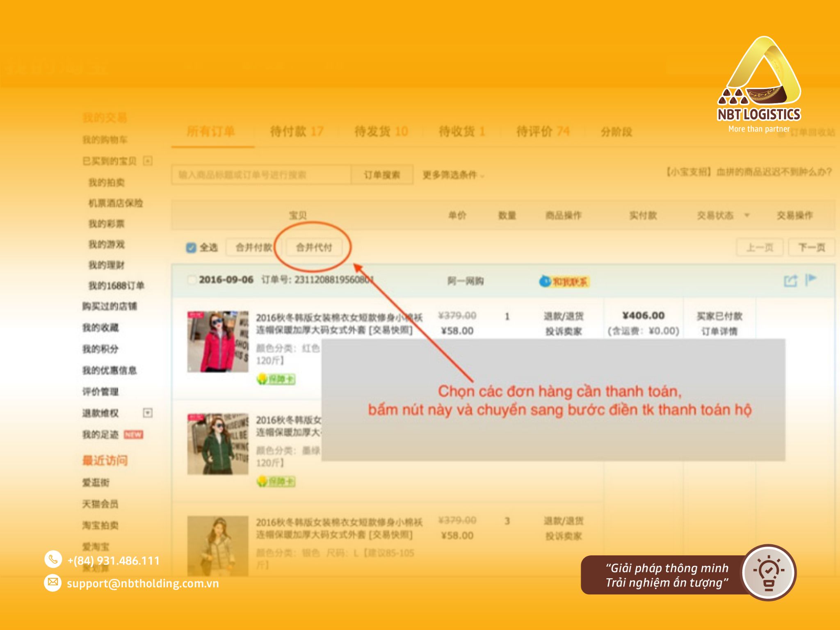The image size is (840, 630).
Task: Click the 订单搜索 search button
Action: pos(382,175)
